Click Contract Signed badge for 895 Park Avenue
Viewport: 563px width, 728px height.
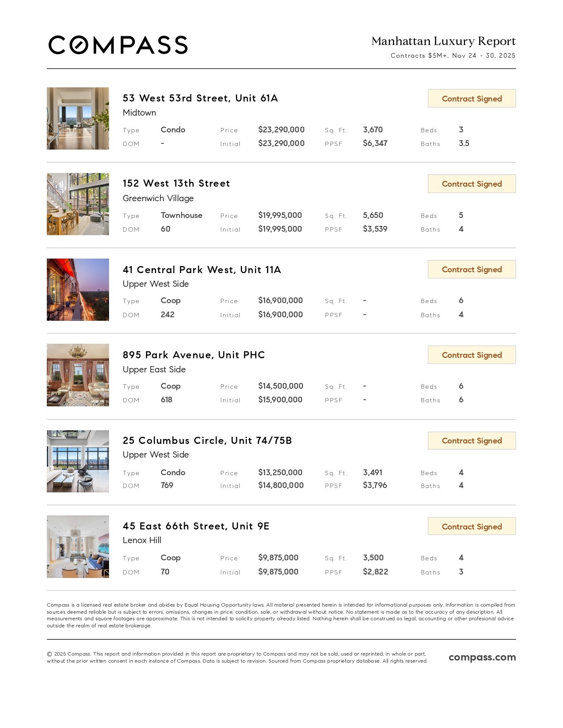click(x=472, y=355)
